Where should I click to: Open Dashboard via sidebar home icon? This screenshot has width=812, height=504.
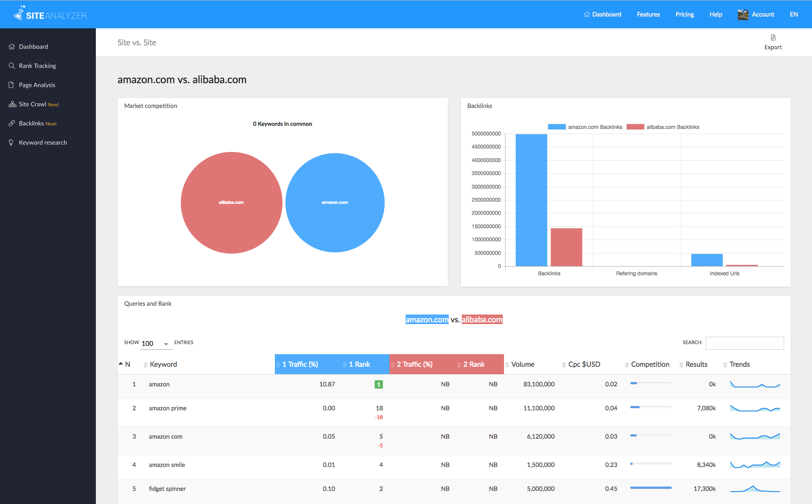[x=12, y=47]
